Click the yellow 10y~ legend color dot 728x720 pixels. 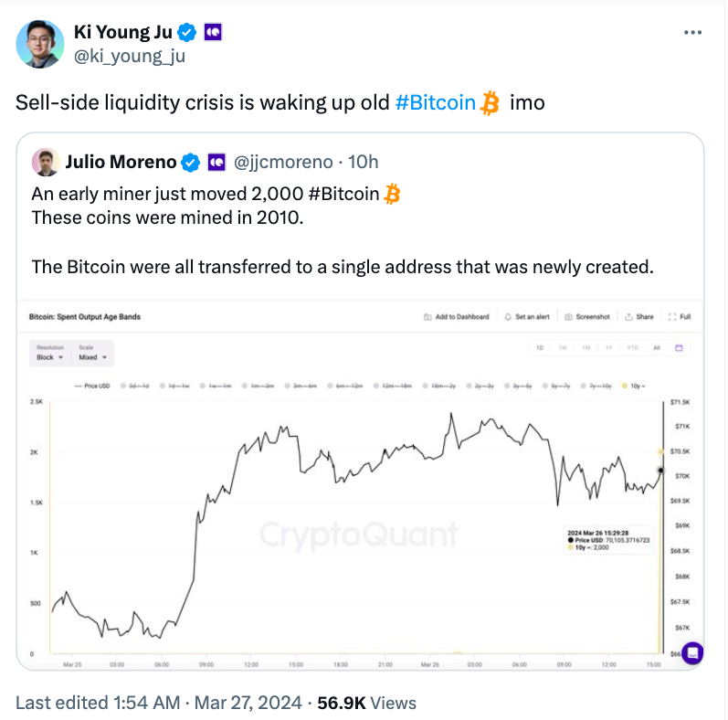tap(625, 386)
